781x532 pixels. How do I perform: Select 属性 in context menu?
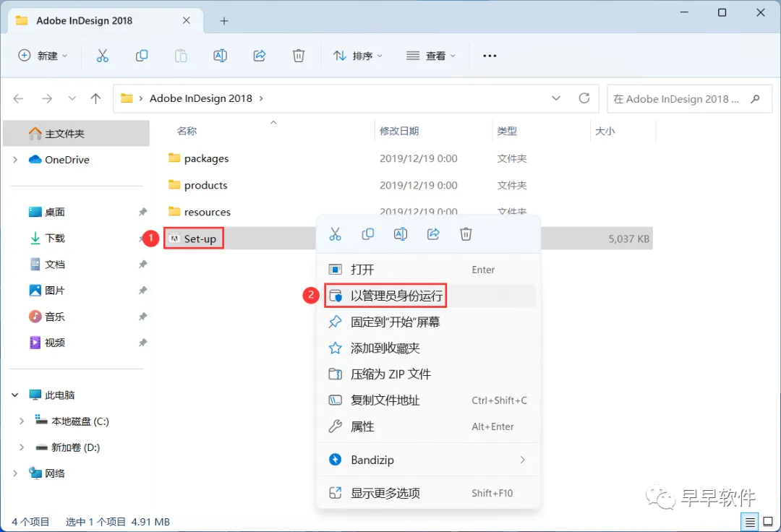pos(428,426)
